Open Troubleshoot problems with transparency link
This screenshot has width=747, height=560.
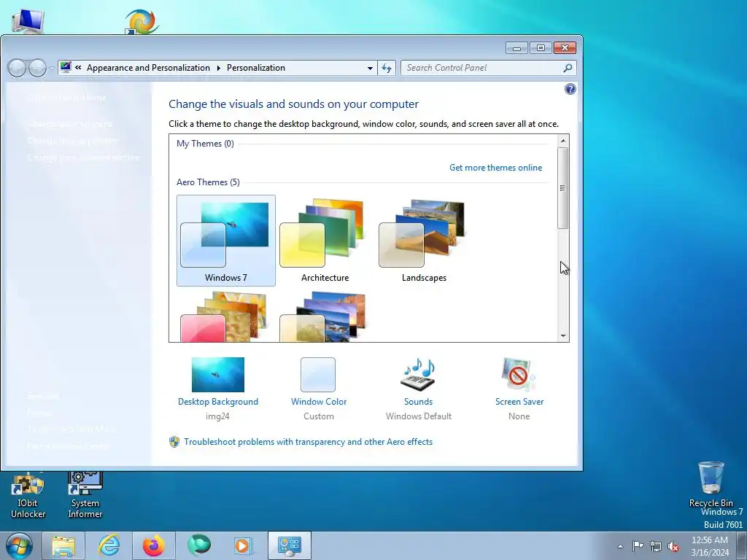pos(309,442)
